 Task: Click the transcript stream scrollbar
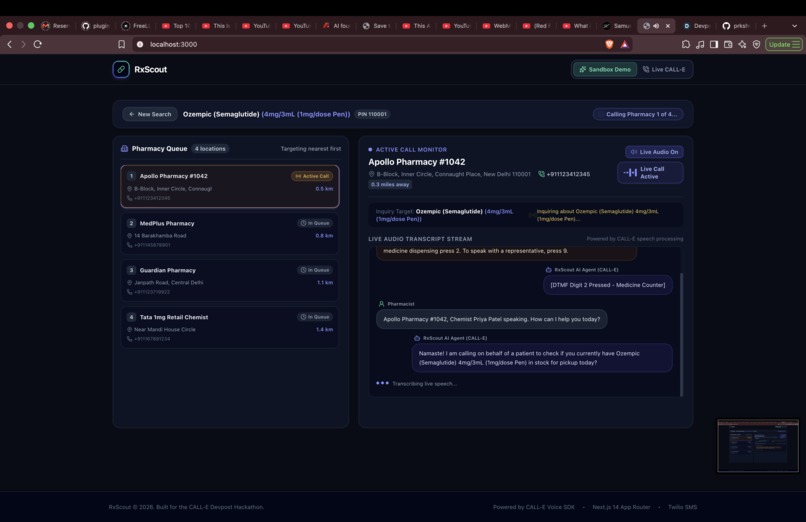[682, 334]
